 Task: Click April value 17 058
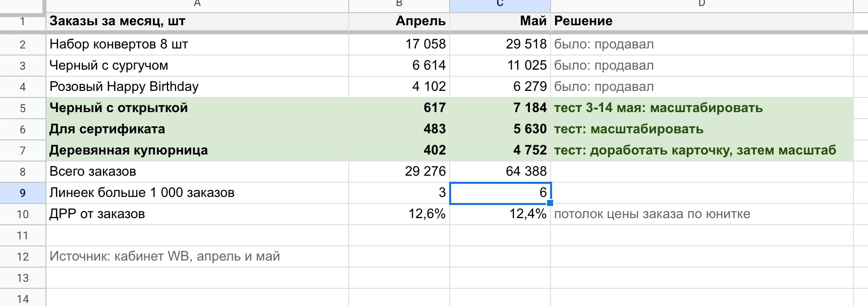(399, 44)
